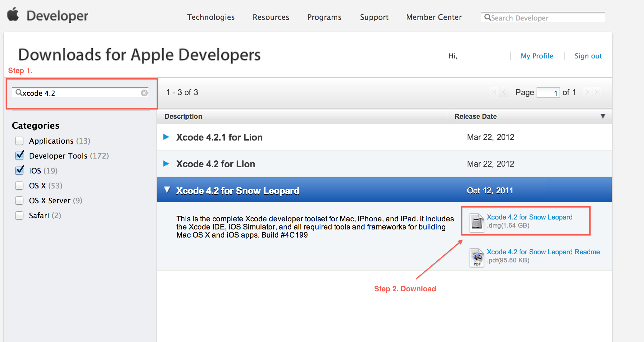Click the Categories heading
644x342 pixels.
click(35, 126)
